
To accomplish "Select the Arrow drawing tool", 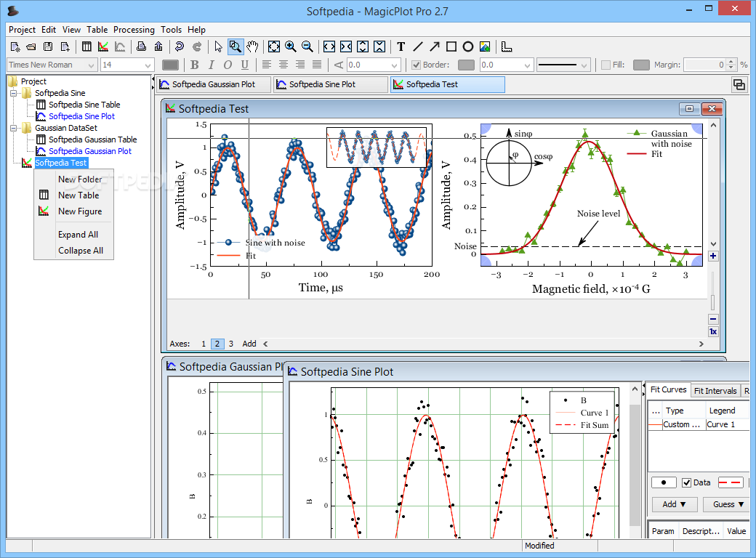I will coord(434,47).
